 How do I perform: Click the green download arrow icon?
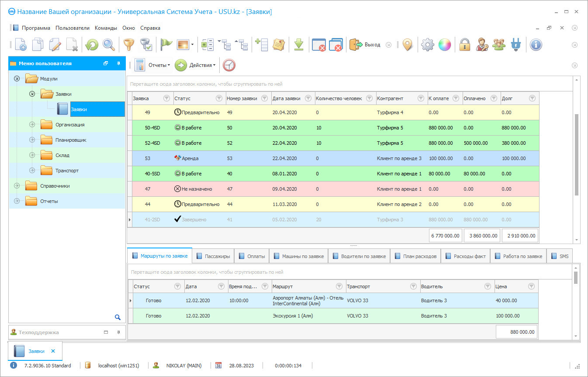pyautogui.click(x=299, y=45)
